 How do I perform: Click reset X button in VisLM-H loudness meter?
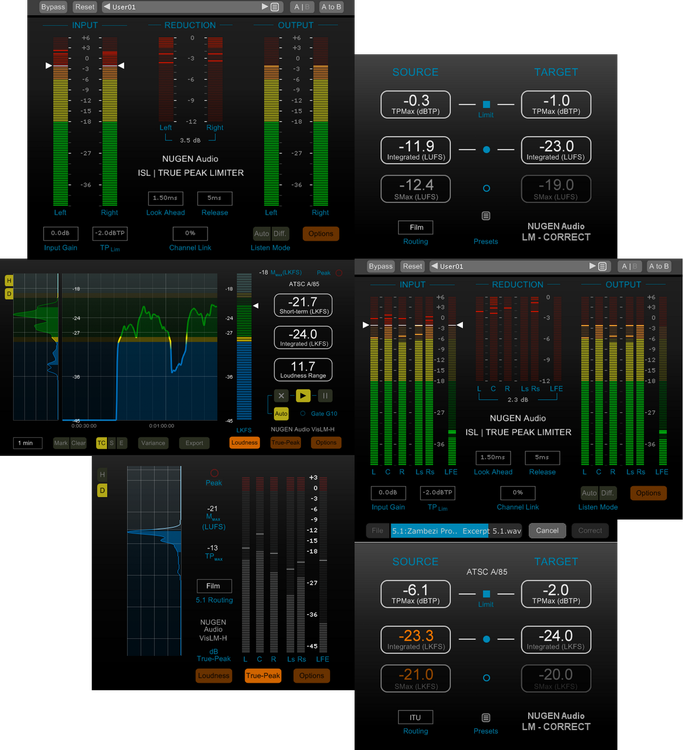[281, 396]
